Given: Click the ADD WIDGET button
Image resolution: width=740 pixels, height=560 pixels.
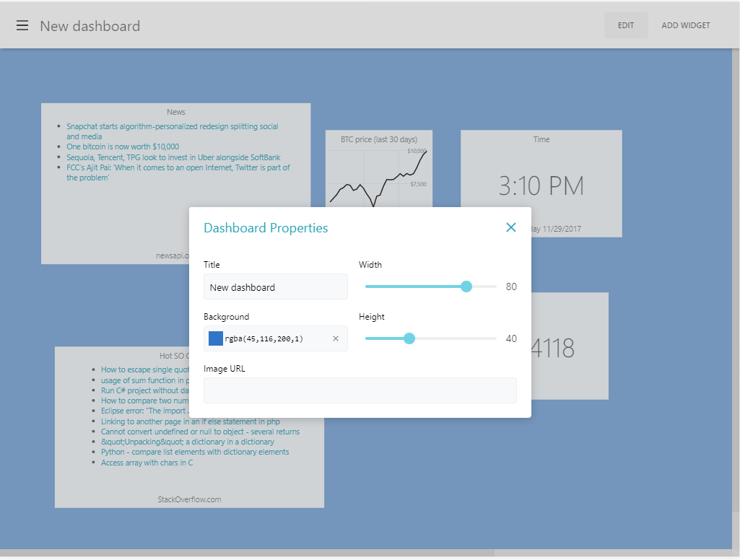Looking at the screenshot, I should [x=685, y=25].
